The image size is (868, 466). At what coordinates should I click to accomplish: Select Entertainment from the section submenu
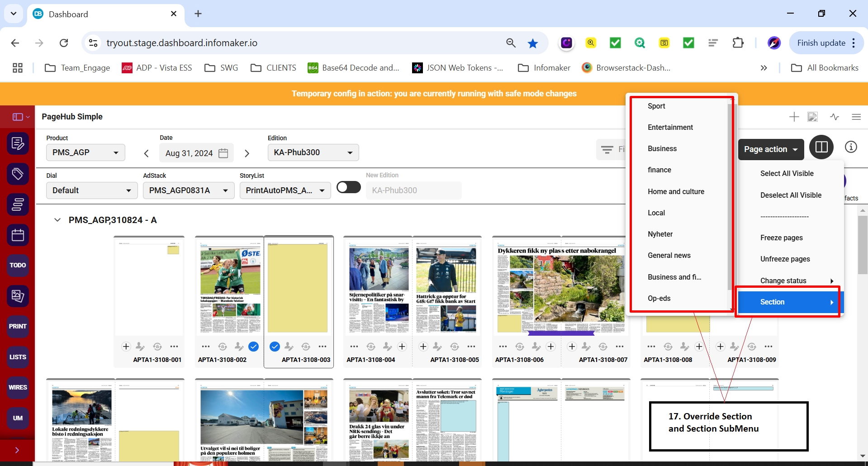670,127
